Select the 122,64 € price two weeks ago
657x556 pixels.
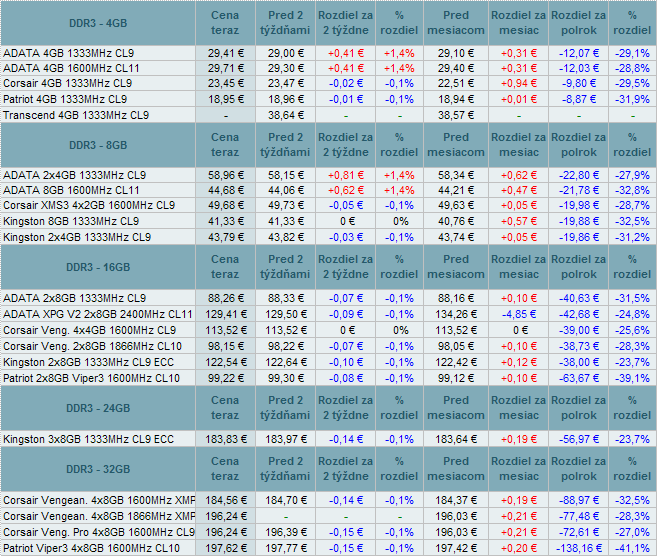coord(285,362)
